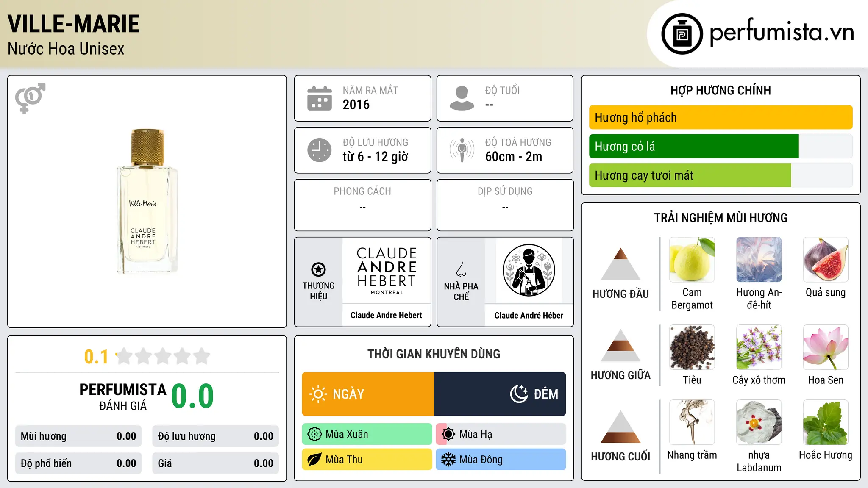Open the Hoắc Hương patchouli note image
Image resolution: width=868 pixels, height=488 pixels.
(x=826, y=422)
